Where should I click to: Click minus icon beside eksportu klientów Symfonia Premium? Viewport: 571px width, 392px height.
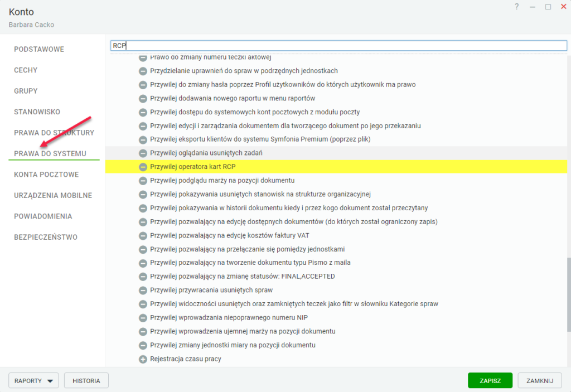(x=143, y=139)
